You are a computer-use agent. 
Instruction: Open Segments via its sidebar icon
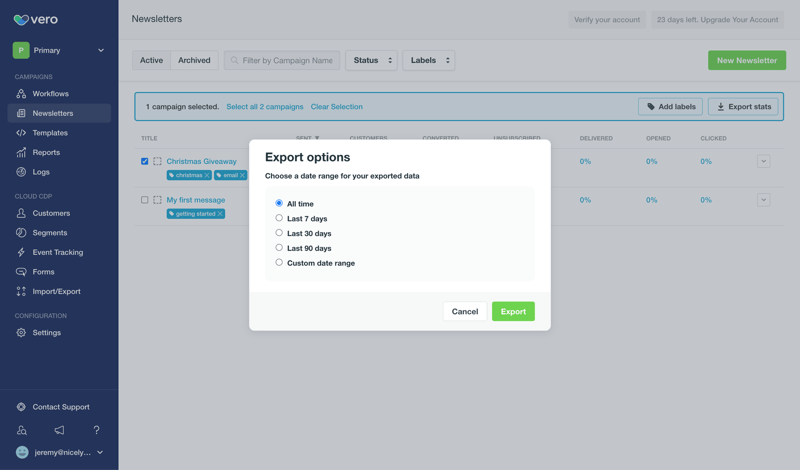point(21,233)
